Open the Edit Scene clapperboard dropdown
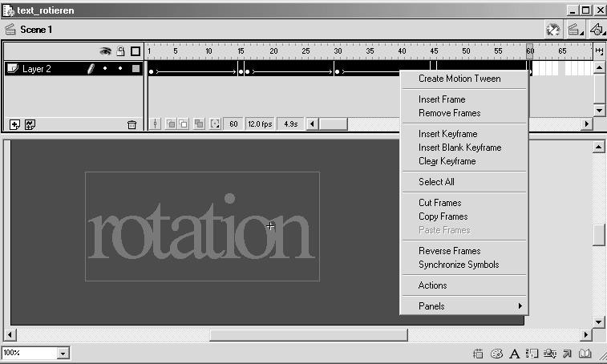607x364 pixels. point(575,30)
